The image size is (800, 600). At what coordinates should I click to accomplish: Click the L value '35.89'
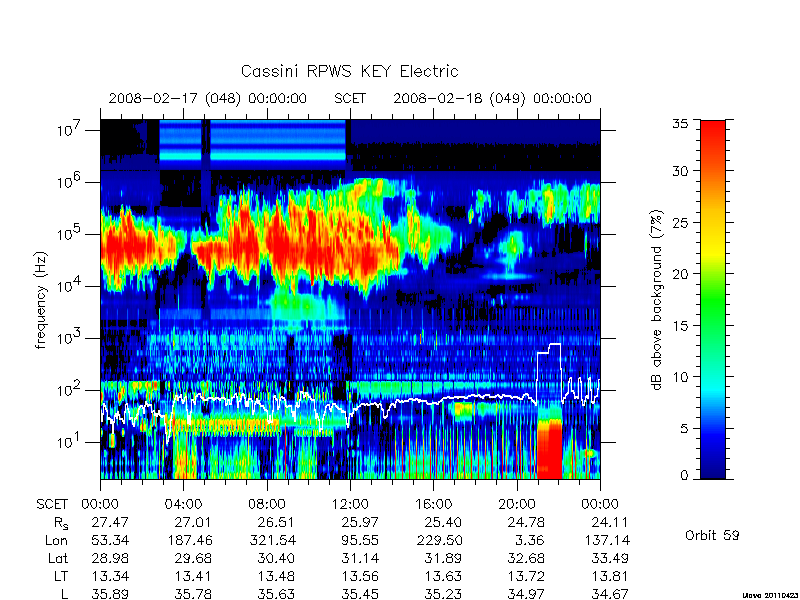[x=110, y=594]
